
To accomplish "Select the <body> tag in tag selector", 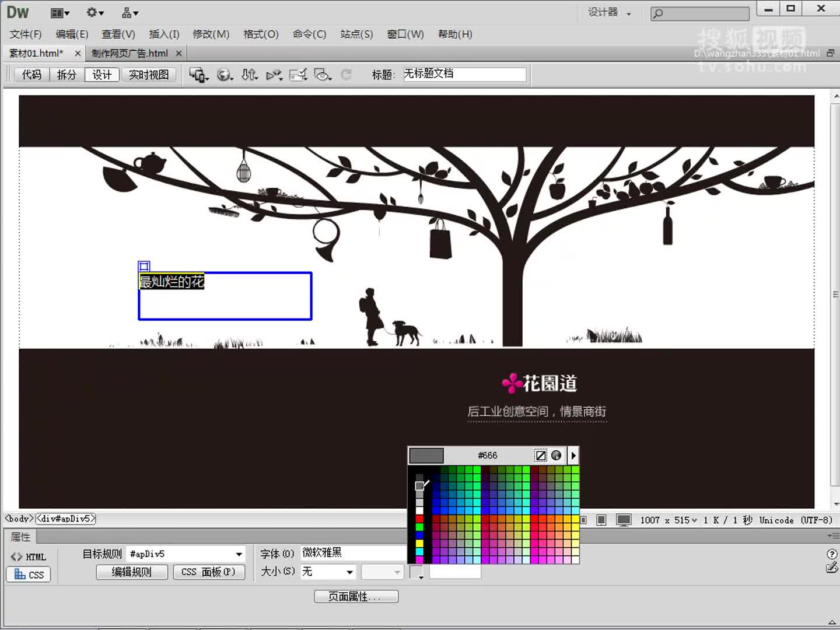I will click(19, 518).
